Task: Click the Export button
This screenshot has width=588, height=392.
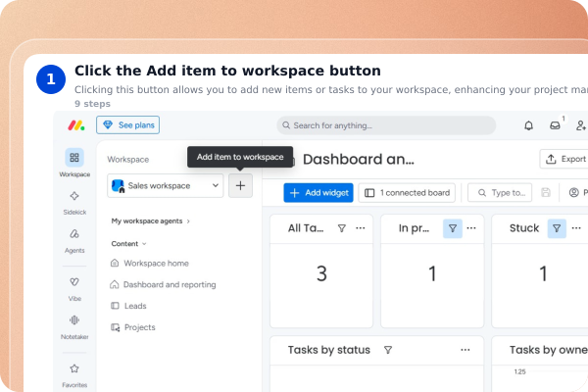Action: 564,159
